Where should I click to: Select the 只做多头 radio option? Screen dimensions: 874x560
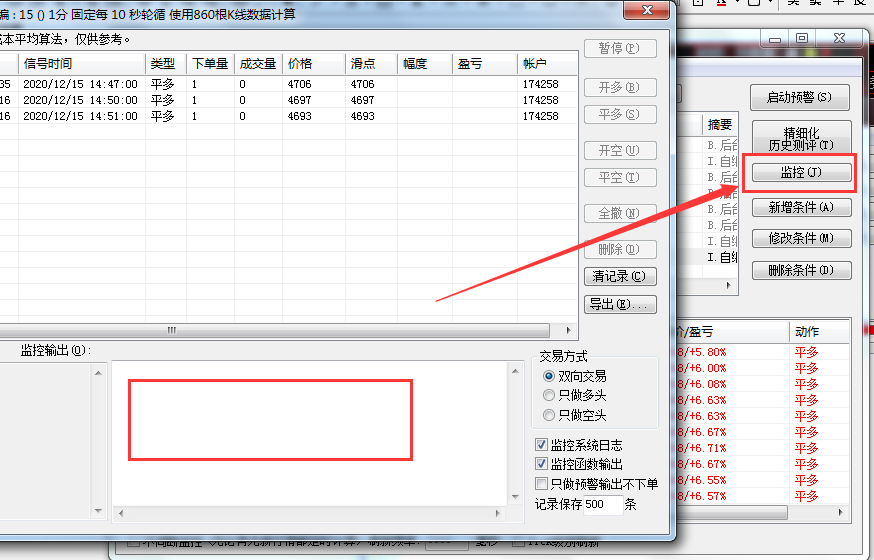(575, 396)
